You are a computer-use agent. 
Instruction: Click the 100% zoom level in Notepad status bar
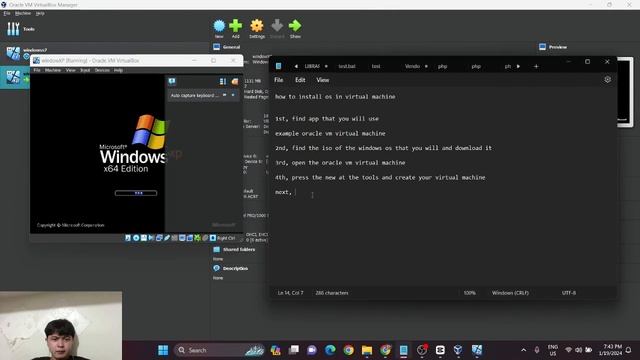469,293
